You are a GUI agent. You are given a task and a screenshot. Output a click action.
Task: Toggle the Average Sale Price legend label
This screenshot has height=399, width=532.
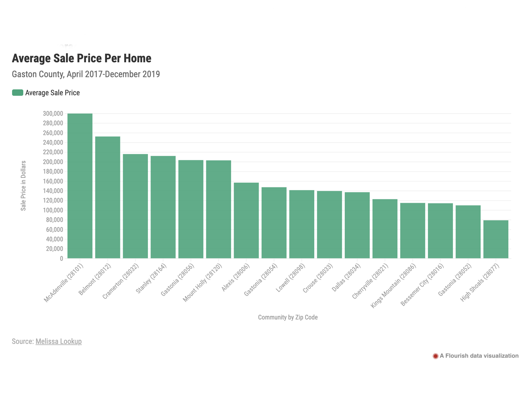click(x=52, y=93)
